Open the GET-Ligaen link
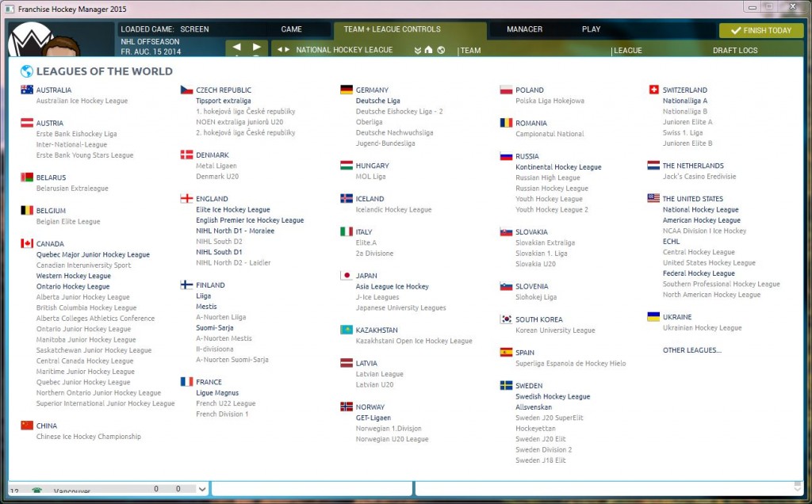 click(373, 418)
